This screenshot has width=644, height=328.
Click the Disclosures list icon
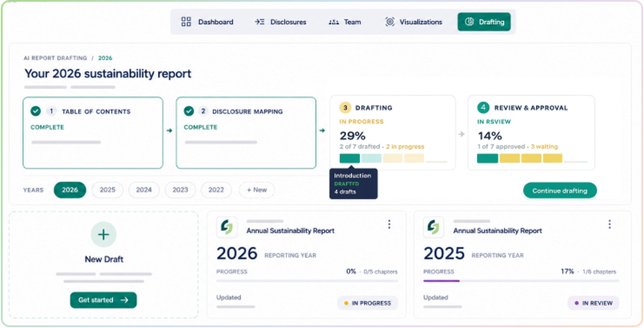click(259, 22)
